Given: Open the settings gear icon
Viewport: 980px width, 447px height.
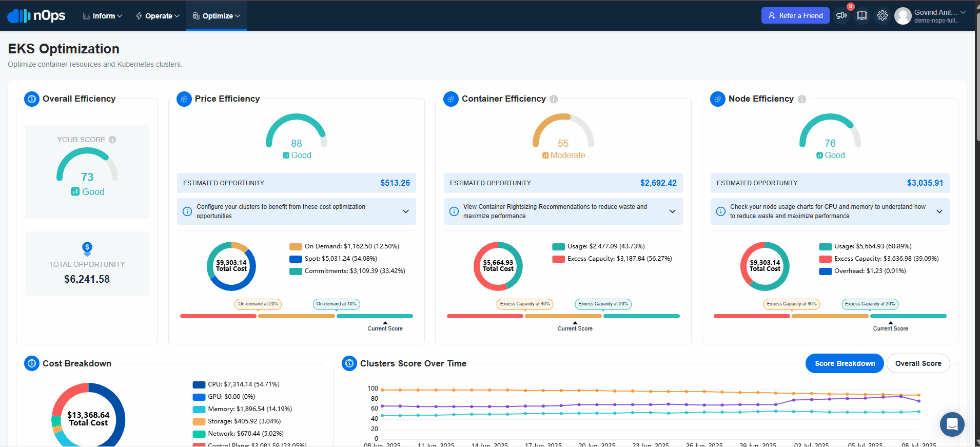Looking at the screenshot, I should (x=883, y=15).
